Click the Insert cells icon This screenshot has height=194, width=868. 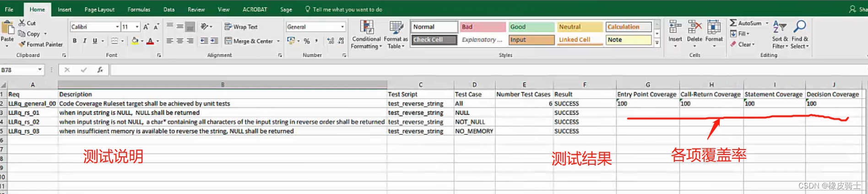point(675,27)
